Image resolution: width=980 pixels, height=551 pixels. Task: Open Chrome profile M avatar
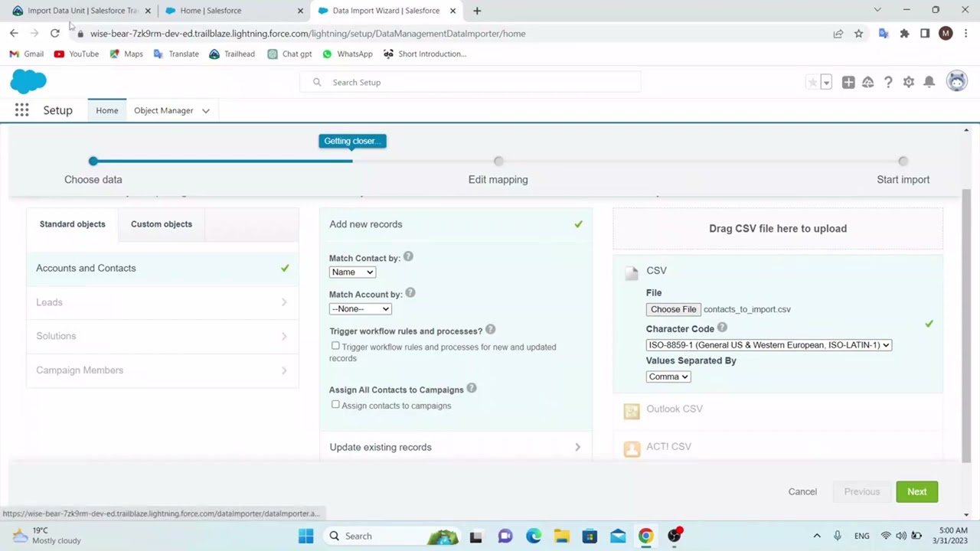coord(946,34)
